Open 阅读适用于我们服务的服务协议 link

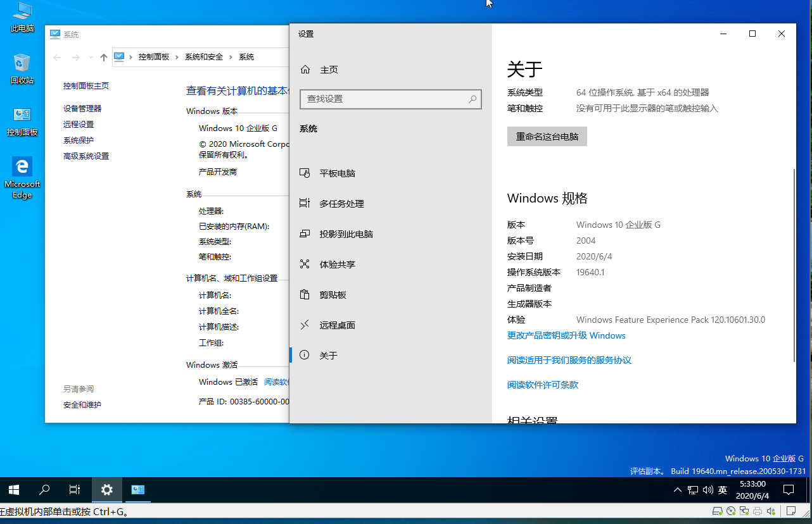[569, 360]
